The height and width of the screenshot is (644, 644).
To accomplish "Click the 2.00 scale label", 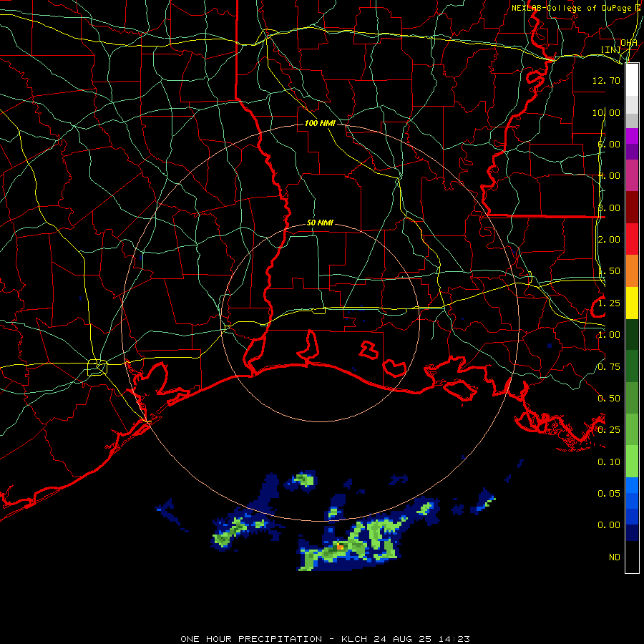I will (x=609, y=240).
